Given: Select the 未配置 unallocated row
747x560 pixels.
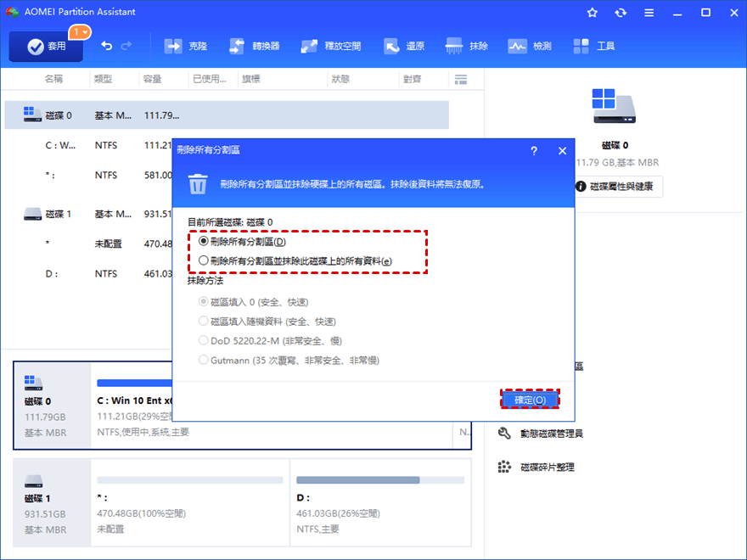Looking at the screenshot, I should coord(88,244).
